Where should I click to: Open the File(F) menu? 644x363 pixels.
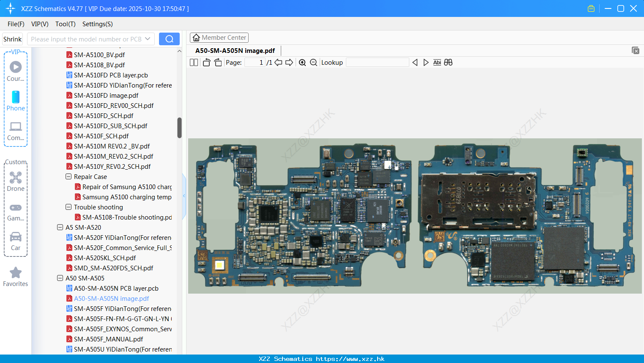click(16, 24)
